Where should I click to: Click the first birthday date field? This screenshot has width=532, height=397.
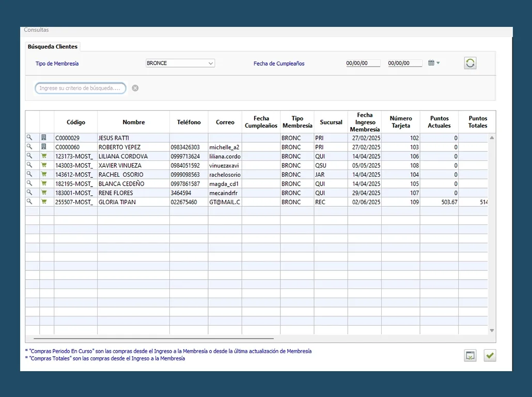click(x=363, y=63)
